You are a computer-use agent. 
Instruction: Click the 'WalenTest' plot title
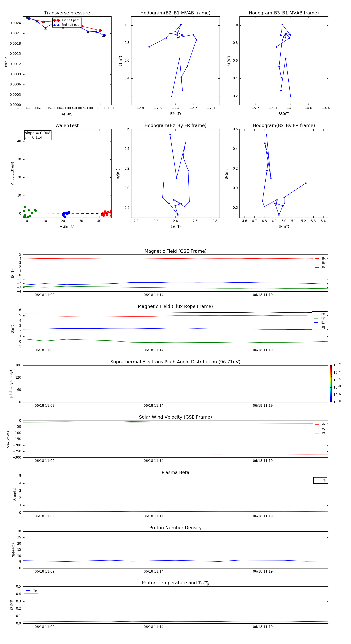pyautogui.click(x=67, y=125)
